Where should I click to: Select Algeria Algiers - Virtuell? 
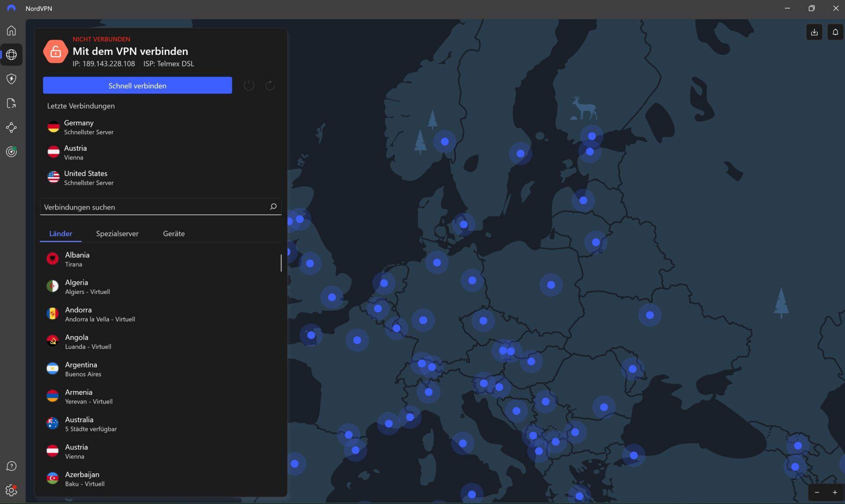[161, 287]
